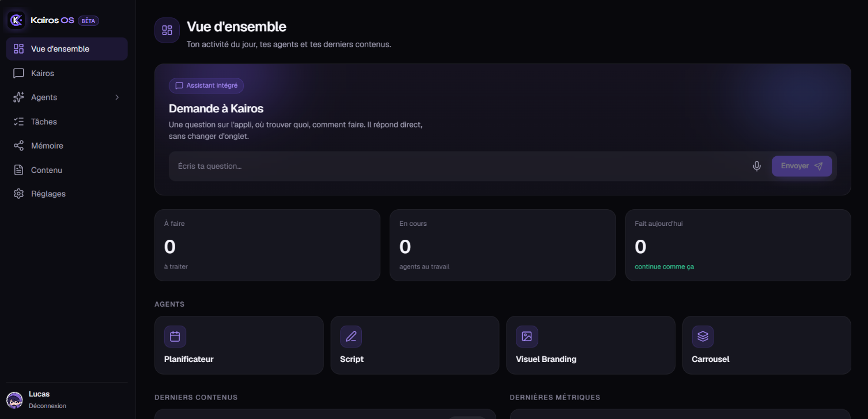Open the Réglages menu entry
Screen dimensions: 868x419
[67, 194]
